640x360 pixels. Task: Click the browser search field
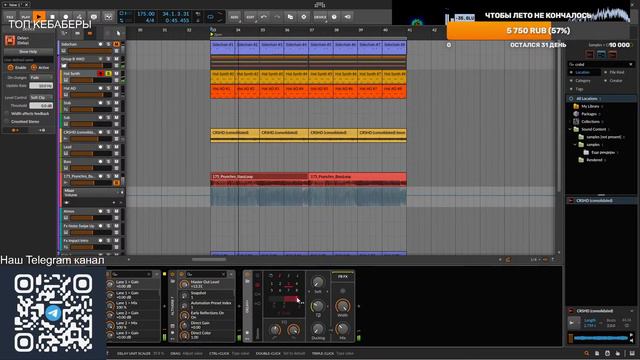click(x=600, y=64)
